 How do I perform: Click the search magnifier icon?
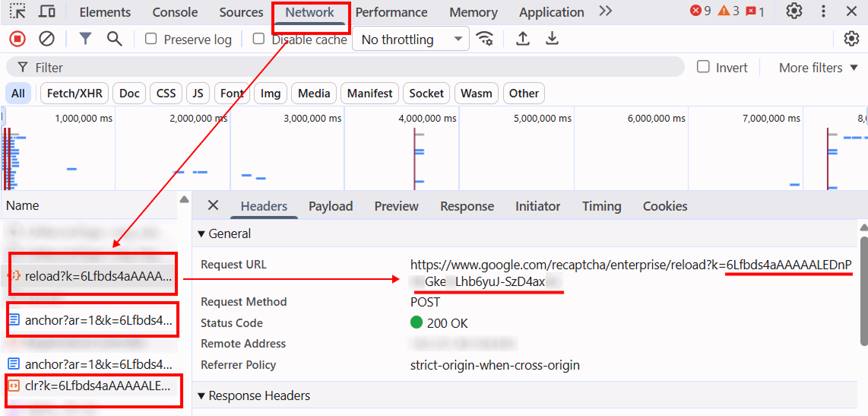click(114, 39)
